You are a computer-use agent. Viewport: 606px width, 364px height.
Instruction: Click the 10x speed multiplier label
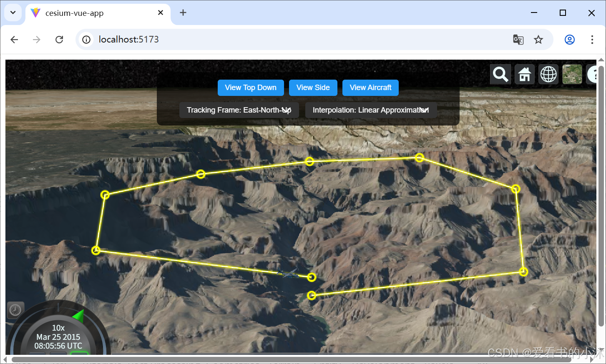click(x=58, y=328)
